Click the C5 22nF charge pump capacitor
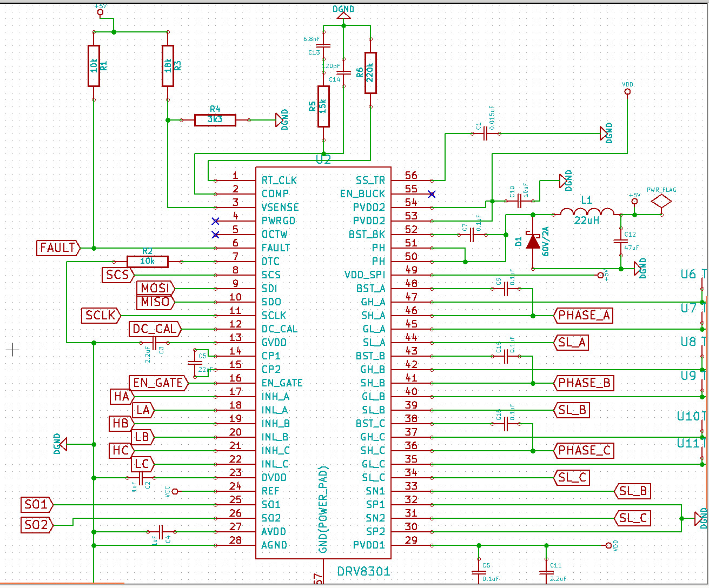This screenshot has width=709, height=588. pos(194,363)
